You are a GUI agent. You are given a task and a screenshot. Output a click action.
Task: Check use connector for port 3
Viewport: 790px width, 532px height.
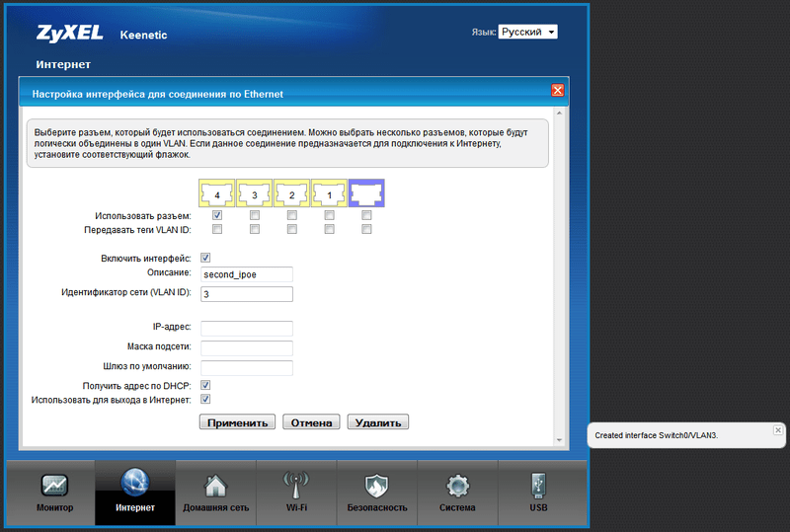255,215
